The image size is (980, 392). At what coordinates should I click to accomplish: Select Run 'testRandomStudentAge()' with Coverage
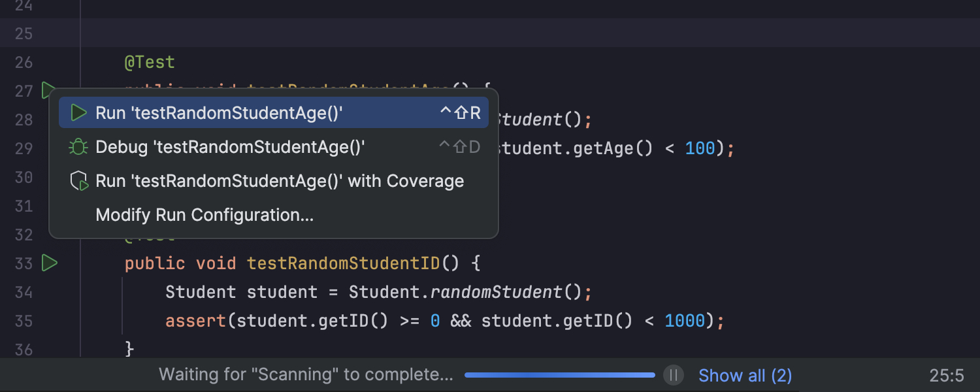274,181
